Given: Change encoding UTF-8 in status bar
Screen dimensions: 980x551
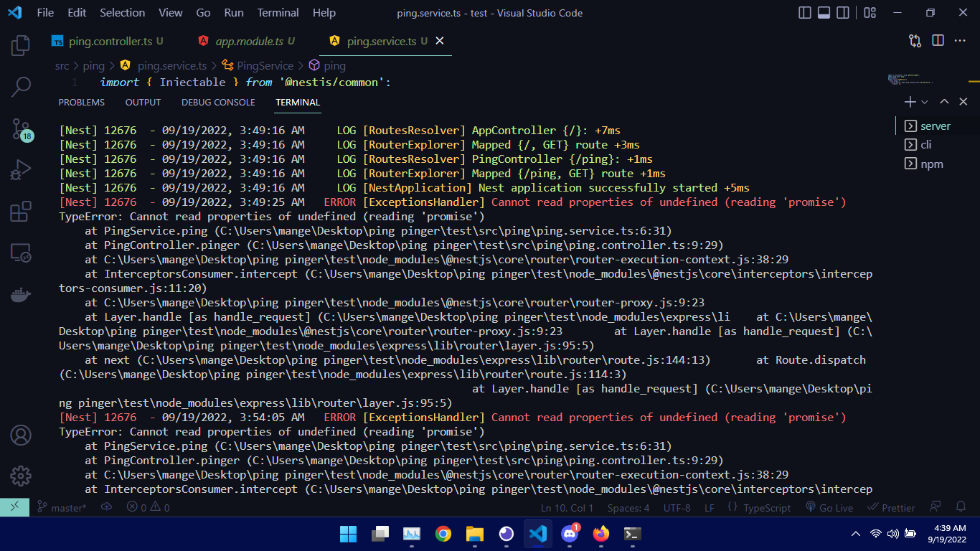Looking at the screenshot, I should [677, 507].
